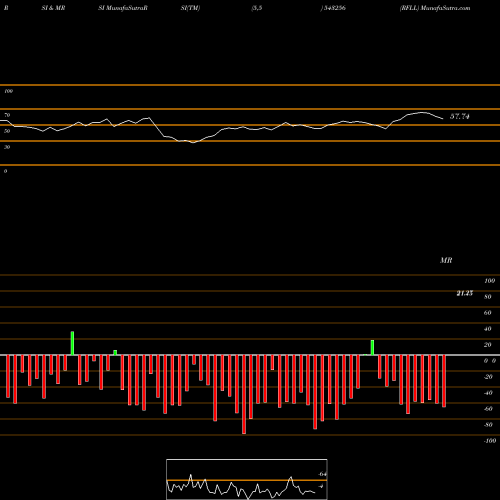The height and width of the screenshot is (500, 500).
Task: Click the MR axis label -40
Action: coord(488,393)
